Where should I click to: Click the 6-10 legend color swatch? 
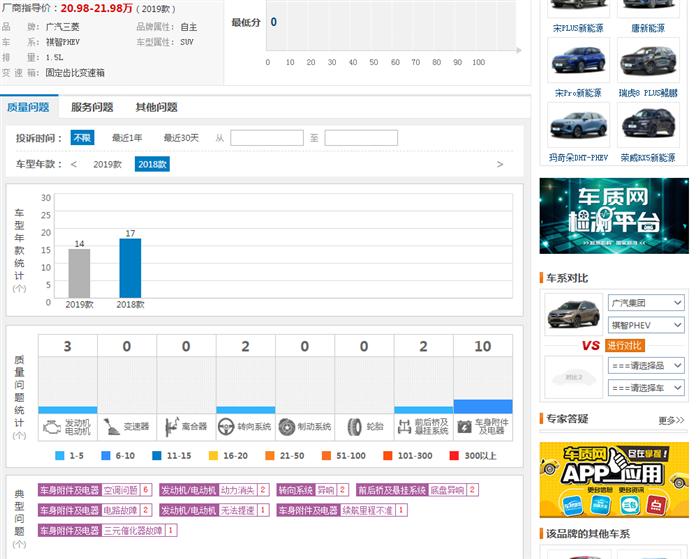pos(106,455)
